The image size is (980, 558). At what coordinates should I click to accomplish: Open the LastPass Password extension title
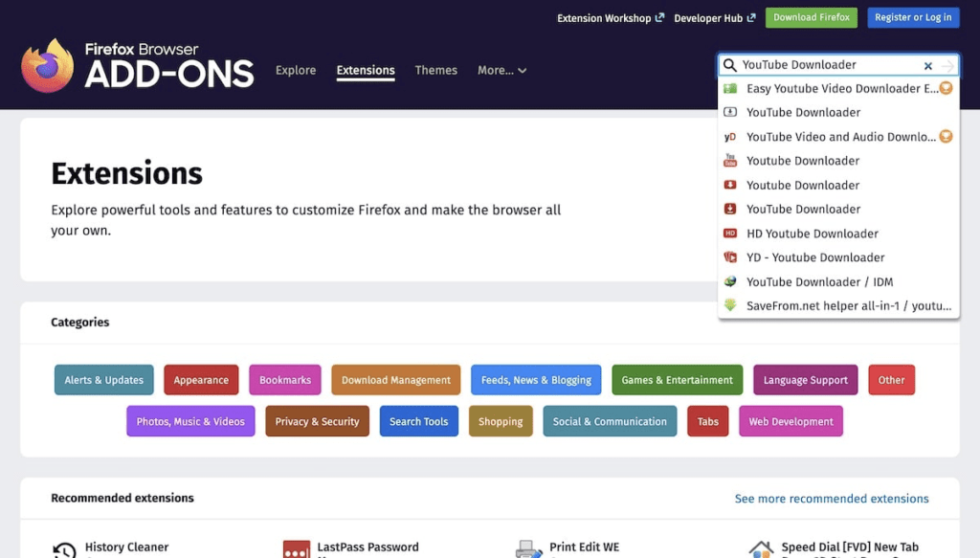pyautogui.click(x=367, y=547)
